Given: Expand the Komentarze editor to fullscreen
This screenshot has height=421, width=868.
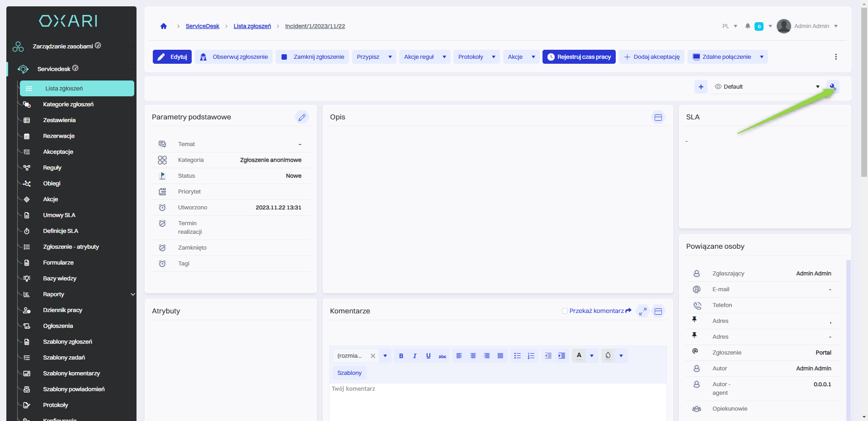Looking at the screenshot, I should pyautogui.click(x=642, y=312).
